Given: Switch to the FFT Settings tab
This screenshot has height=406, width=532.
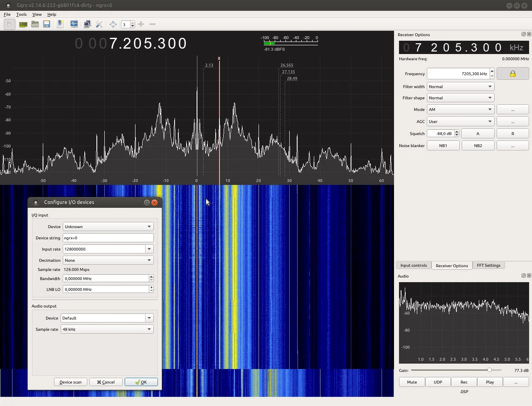Looking at the screenshot, I should [488, 265].
